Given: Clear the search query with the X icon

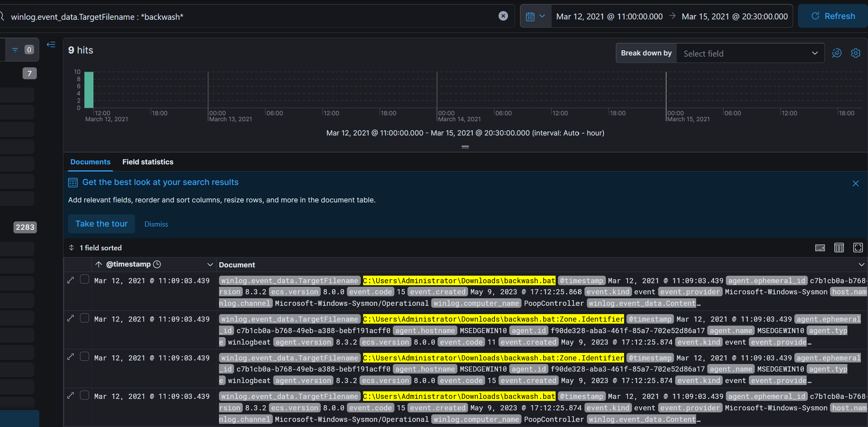Looking at the screenshot, I should [503, 16].
